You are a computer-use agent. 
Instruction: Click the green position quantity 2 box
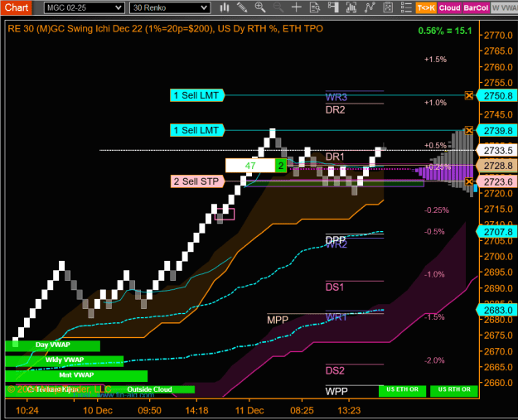pyautogui.click(x=280, y=166)
